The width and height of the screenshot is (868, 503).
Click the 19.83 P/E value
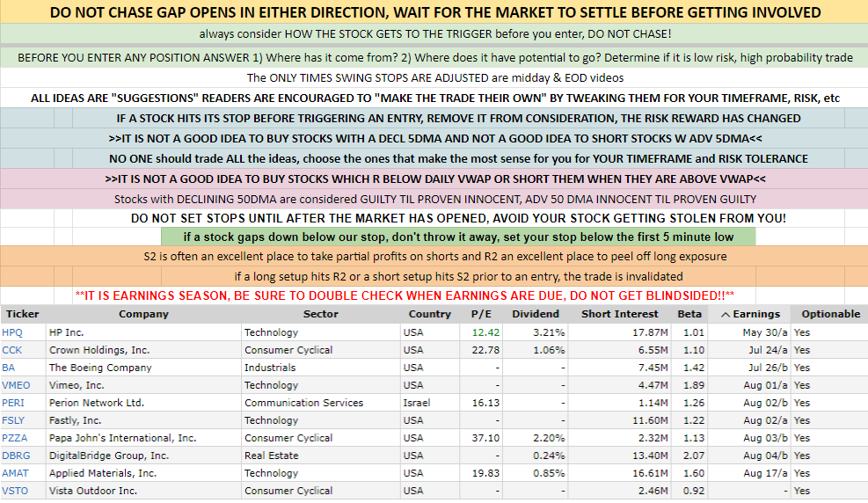point(485,473)
